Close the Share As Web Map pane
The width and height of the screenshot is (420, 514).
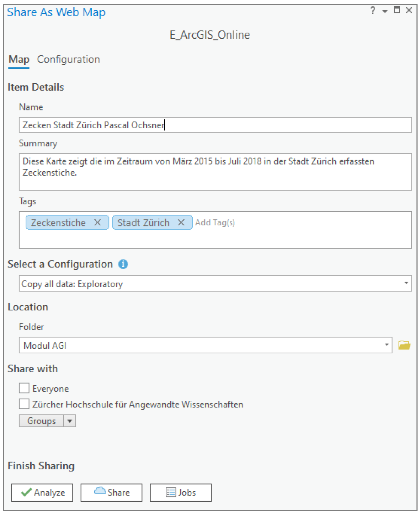tap(409, 10)
